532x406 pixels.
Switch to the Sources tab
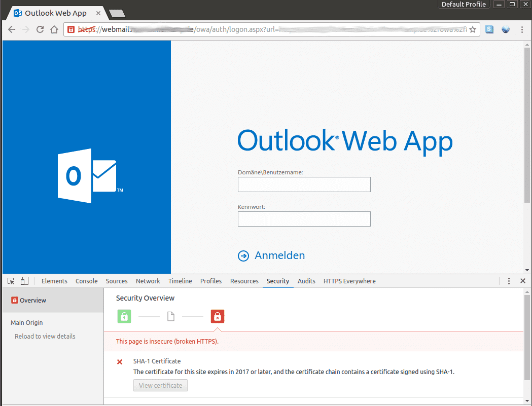tap(117, 281)
